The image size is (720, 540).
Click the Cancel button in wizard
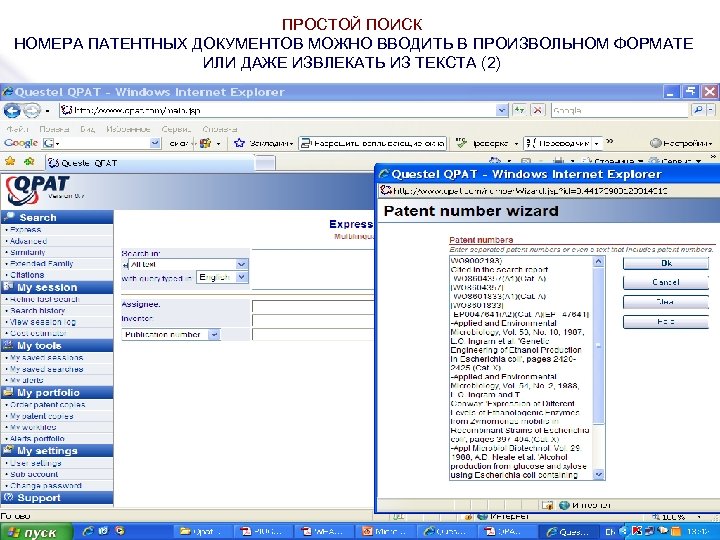pos(666,282)
